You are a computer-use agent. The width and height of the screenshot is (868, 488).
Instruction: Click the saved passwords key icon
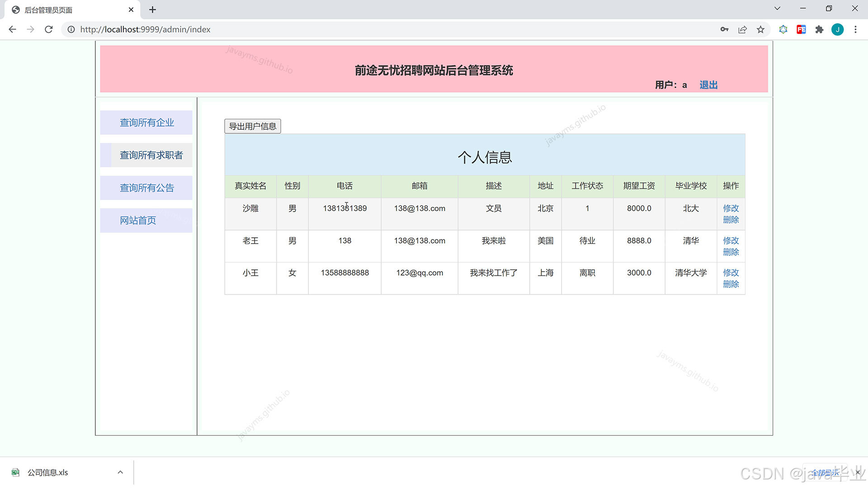click(x=724, y=29)
